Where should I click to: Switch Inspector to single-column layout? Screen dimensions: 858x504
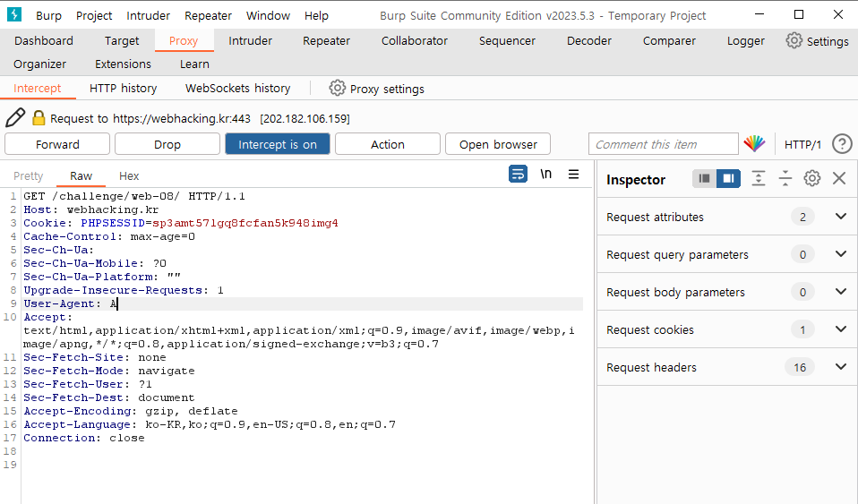(704, 178)
